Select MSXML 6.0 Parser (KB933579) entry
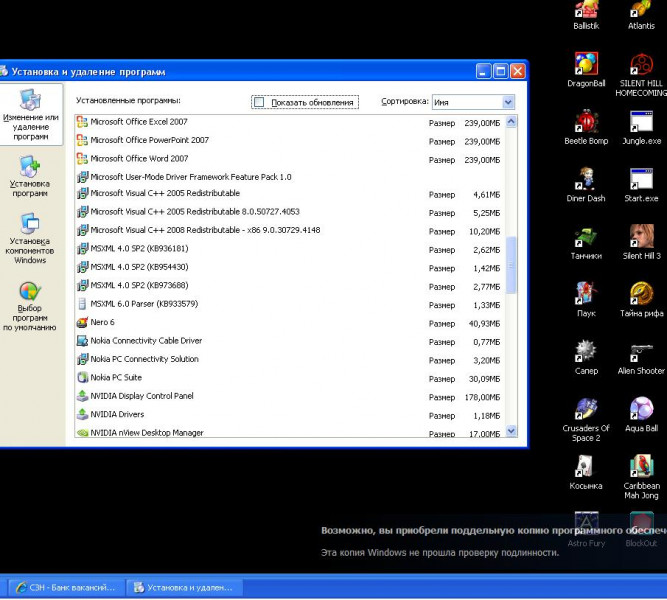Image resolution: width=667 pixels, height=600 pixels. pyautogui.click(x=289, y=304)
